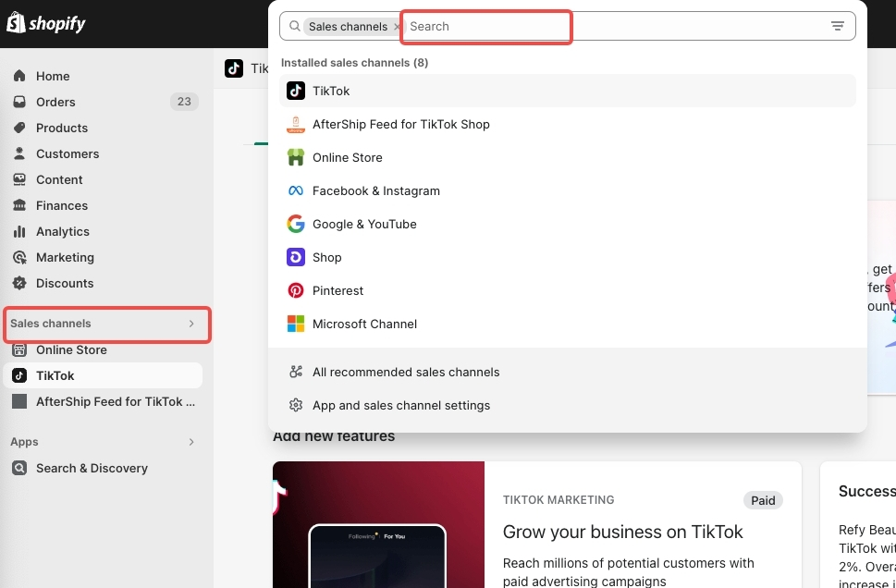Open All recommended sales channels
The width and height of the screenshot is (896, 588).
click(x=405, y=372)
